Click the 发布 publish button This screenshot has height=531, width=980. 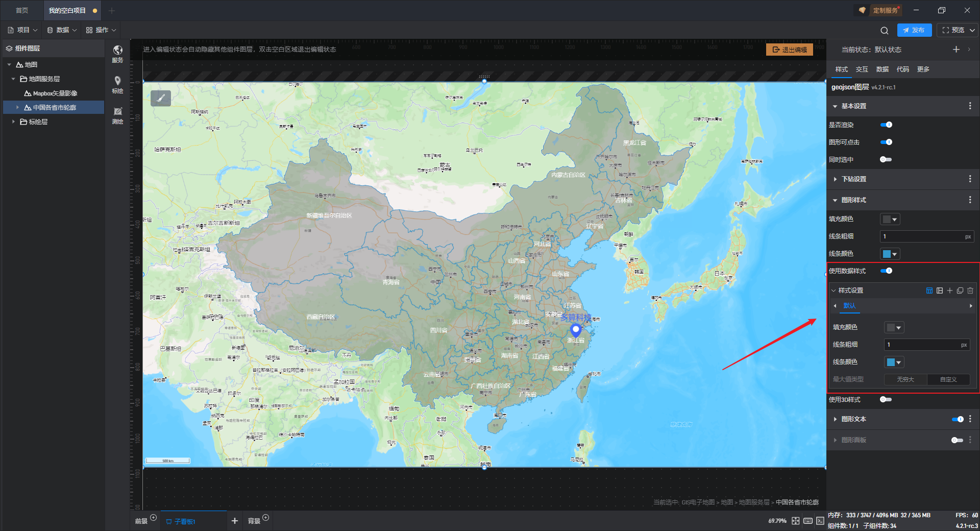click(x=914, y=30)
